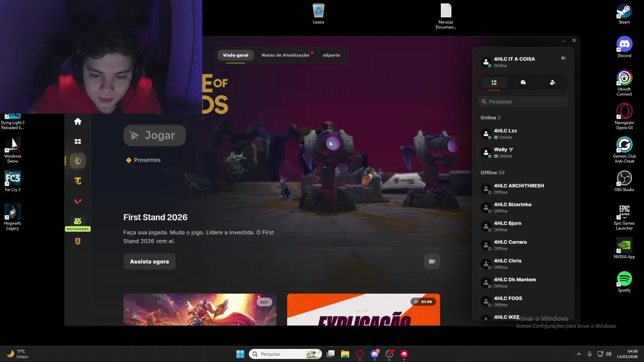Open Spotify desktop shortcut
Viewport: 644px width, 362px height.
[624, 282]
